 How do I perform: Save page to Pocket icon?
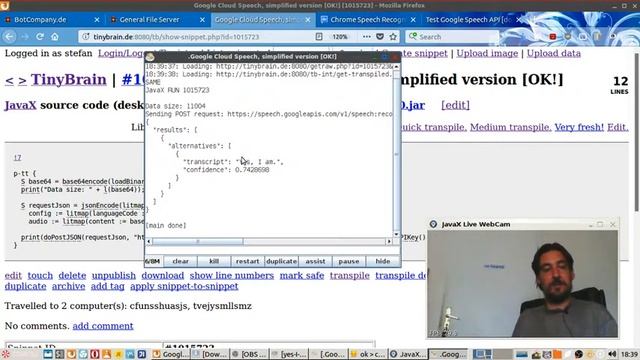tap(380, 37)
